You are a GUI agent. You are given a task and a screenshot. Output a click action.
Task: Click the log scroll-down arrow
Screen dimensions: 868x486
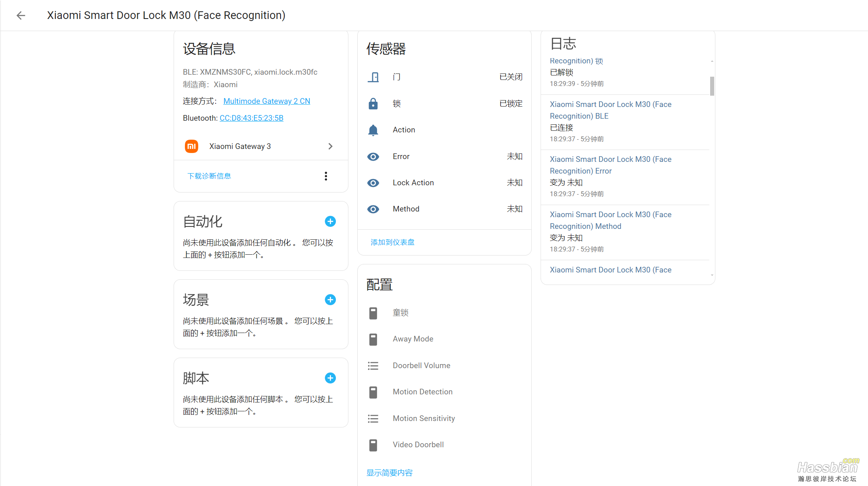tap(712, 275)
